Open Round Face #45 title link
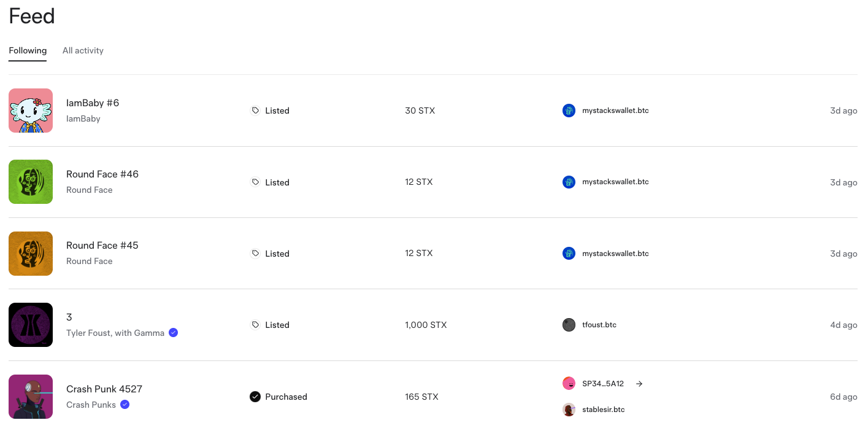The width and height of the screenshot is (868, 428). pos(102,245)
